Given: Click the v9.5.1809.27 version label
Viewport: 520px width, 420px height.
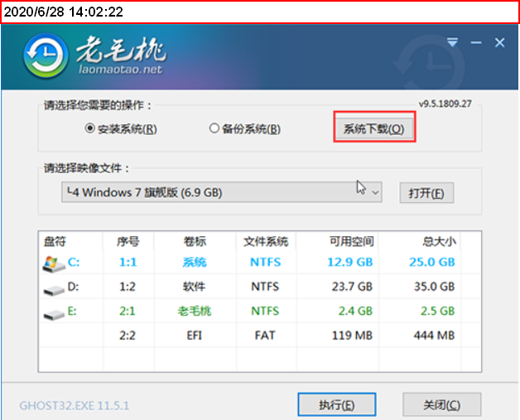Looking at the screenshot, I should [x=445, y=104].
